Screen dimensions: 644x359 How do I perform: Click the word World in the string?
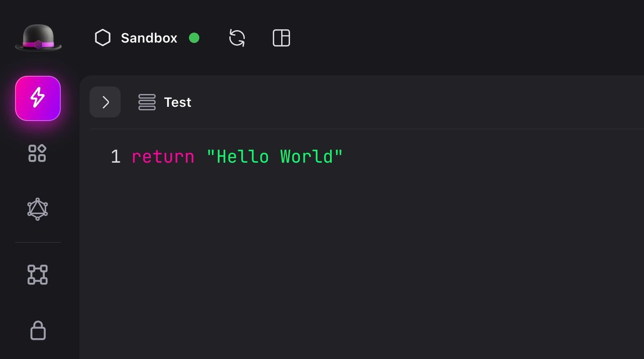(306, 157)
